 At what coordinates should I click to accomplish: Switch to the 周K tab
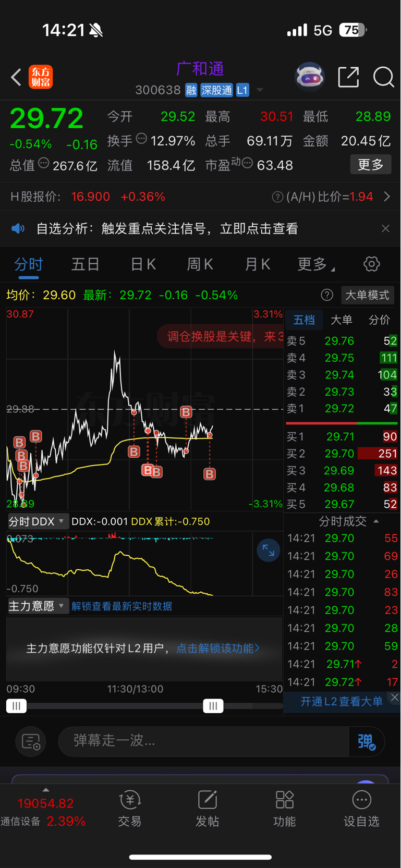click(x=200, y=264)
